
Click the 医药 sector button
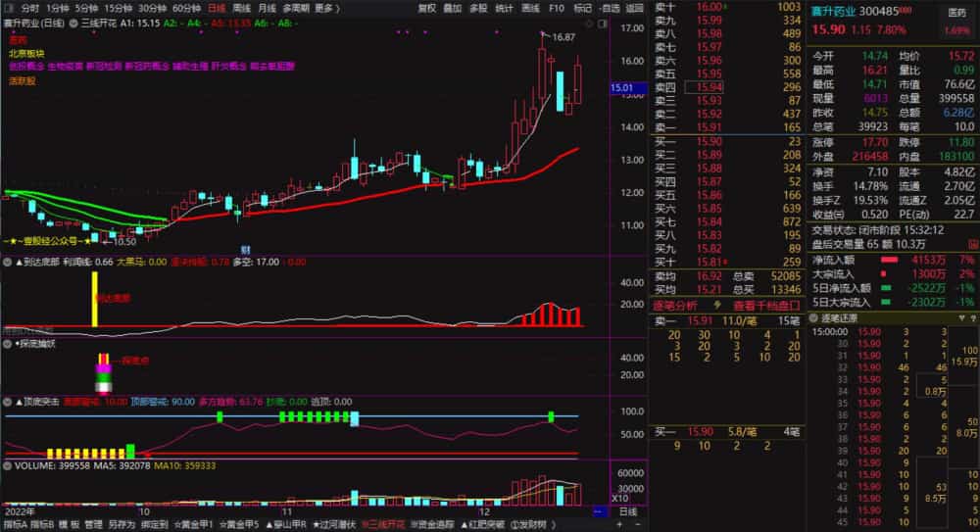pos(956,13)
